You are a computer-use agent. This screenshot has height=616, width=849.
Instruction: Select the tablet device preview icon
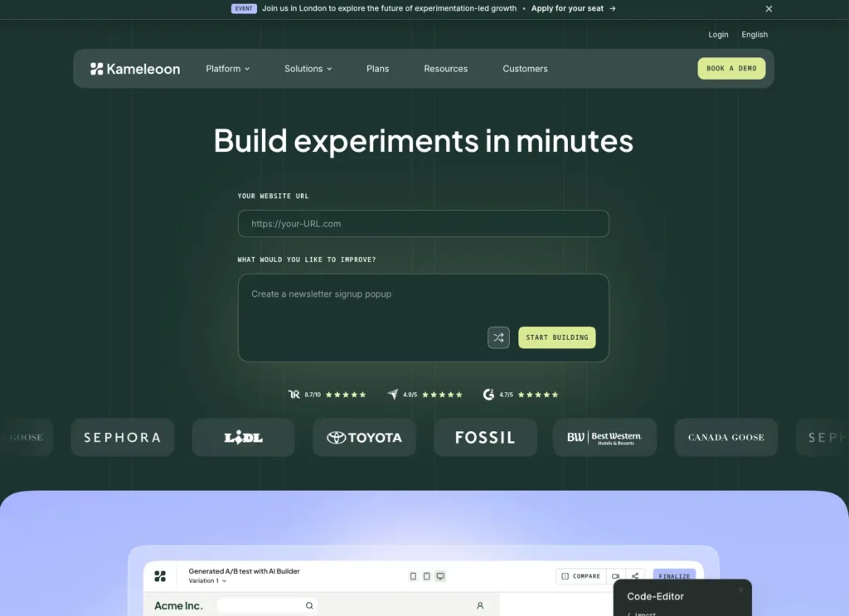click(x=427, y=576)
